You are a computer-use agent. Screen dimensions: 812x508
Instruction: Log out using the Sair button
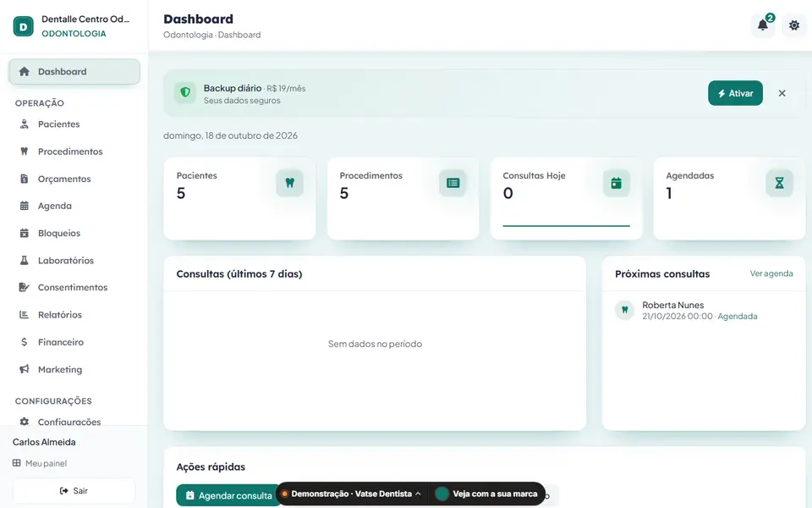point(74,491)
